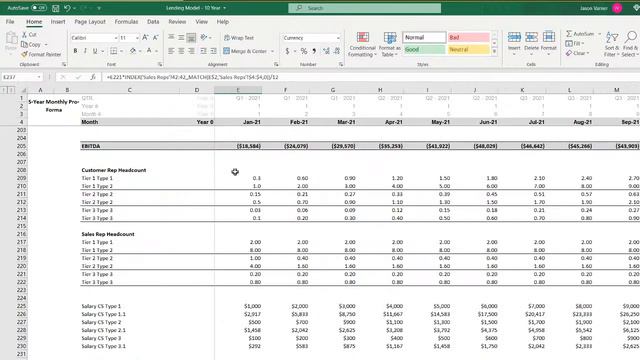The height and width of the screenshot is (360, 640).
Task: Apply the Bad cell style
Action: (x=469, y=37)
